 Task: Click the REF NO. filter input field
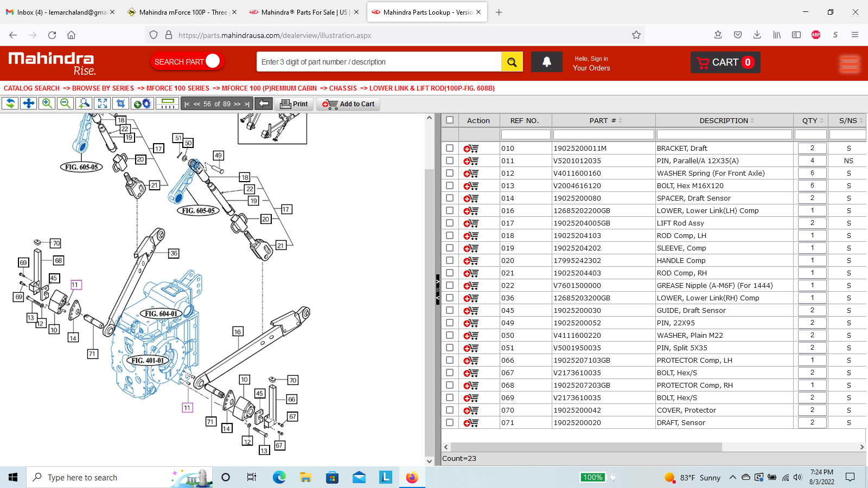pos(526,134)
